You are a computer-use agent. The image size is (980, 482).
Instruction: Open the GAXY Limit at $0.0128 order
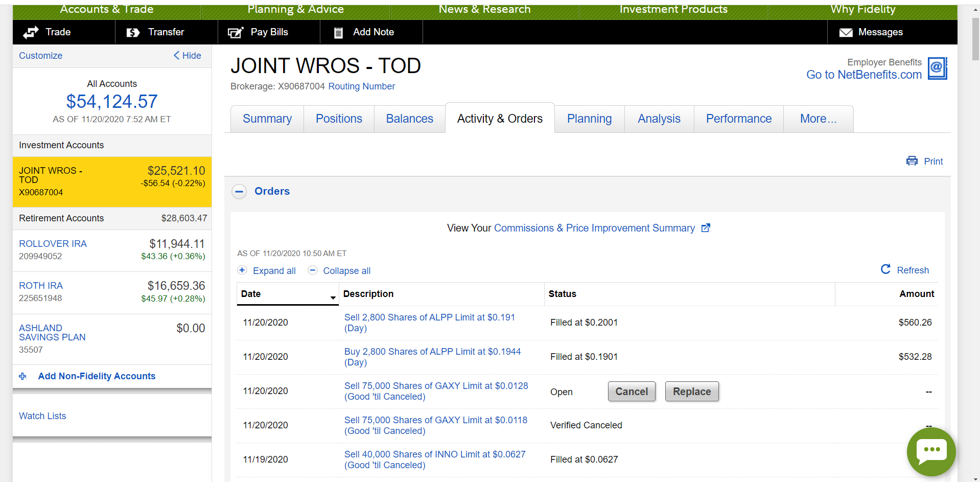[x=436, y=391]
